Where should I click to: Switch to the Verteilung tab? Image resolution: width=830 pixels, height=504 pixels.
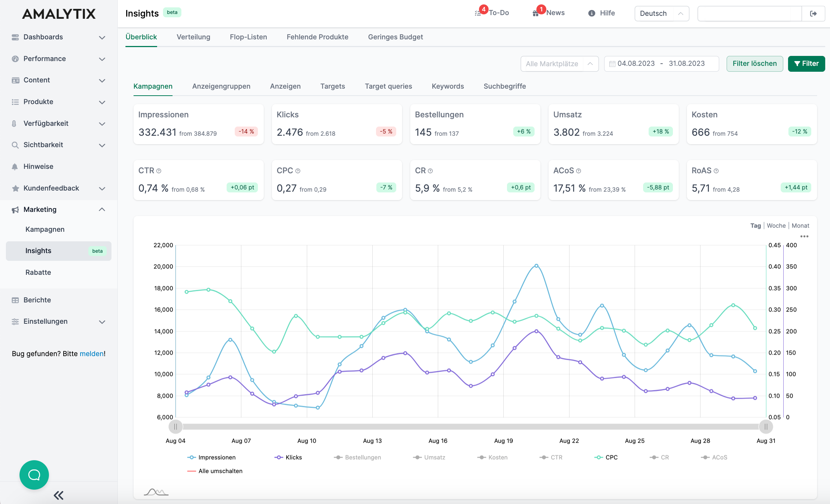[x=193, y=37]
